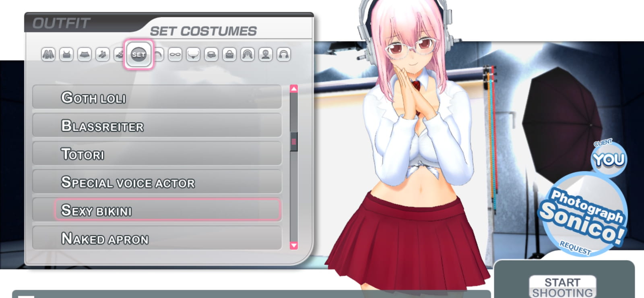Screen dimensions: 644x298
Task: Click the costume list scroll-up arrow
Action: (294, 89)
